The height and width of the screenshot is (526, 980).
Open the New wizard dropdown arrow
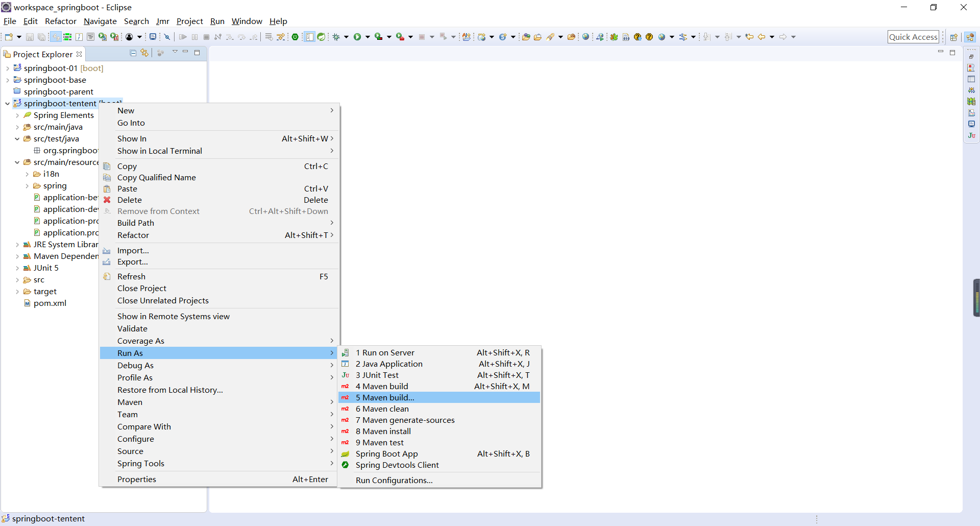19,37
